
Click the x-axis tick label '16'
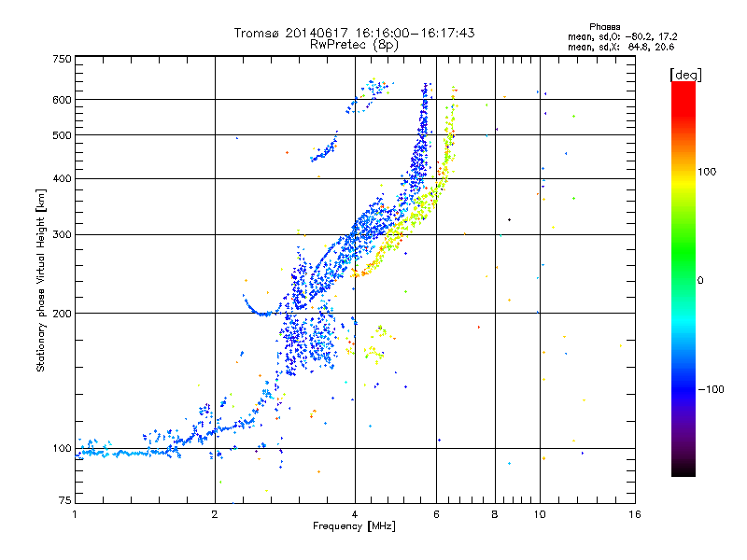(635, 514)
